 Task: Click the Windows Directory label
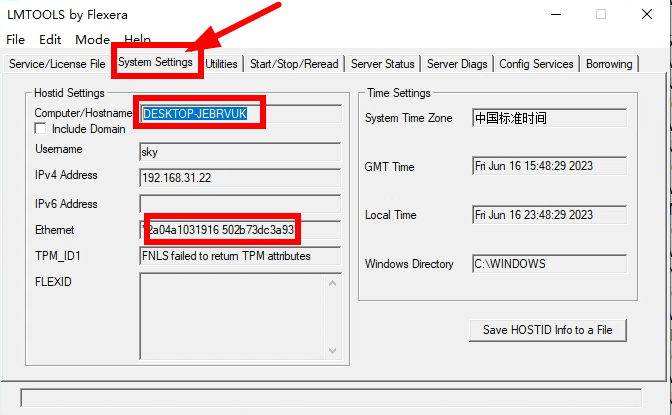click(409, 264)
